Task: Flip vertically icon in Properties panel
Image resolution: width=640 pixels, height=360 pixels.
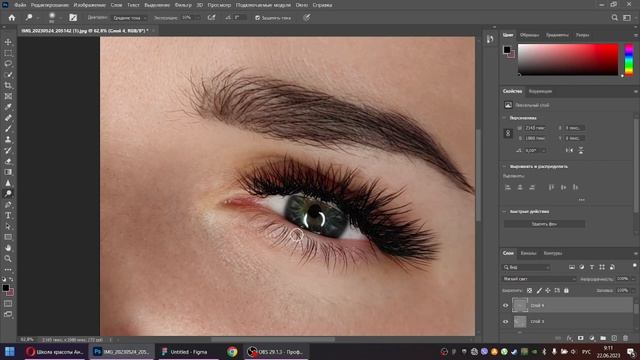Action: (581, 150)
